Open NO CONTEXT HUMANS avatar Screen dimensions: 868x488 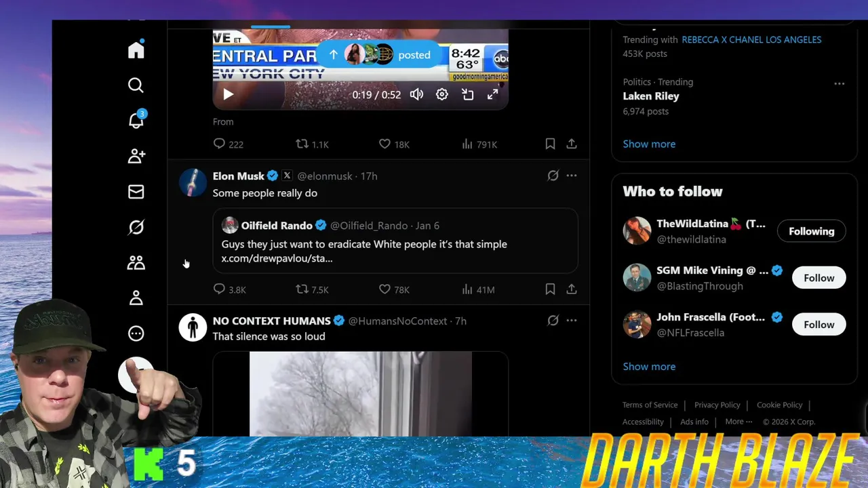click(193, 328)
